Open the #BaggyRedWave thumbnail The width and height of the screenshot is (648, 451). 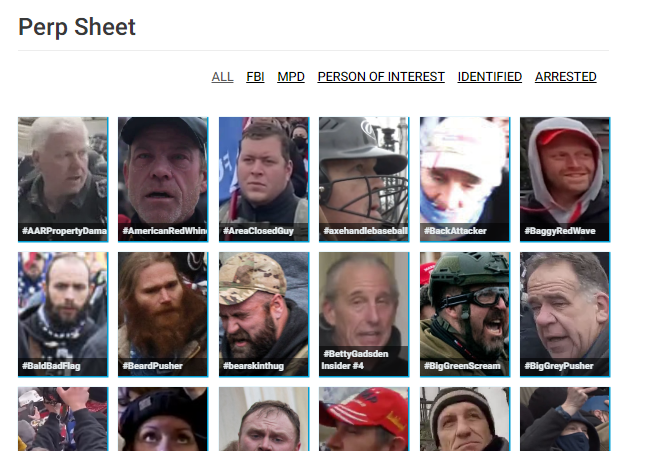pos(565,179)
